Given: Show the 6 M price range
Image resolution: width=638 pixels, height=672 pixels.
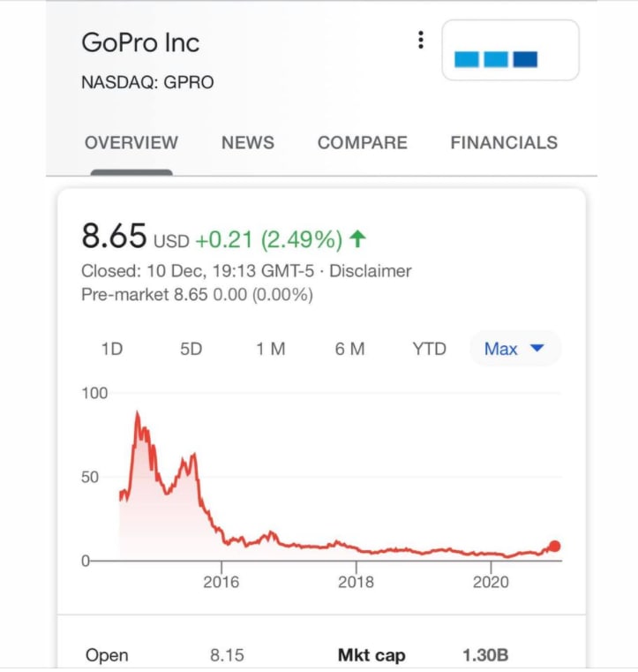Looking at the screenshot, I should pyautogui.click(x=349, y=349).
